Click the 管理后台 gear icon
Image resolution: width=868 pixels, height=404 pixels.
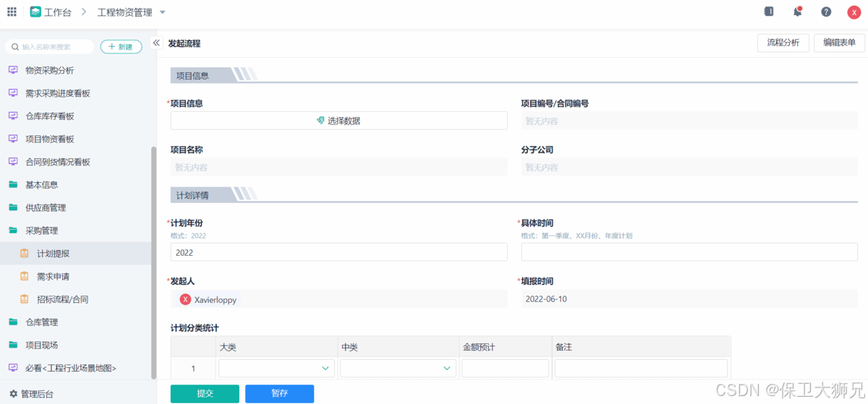[x=13, y=394]
